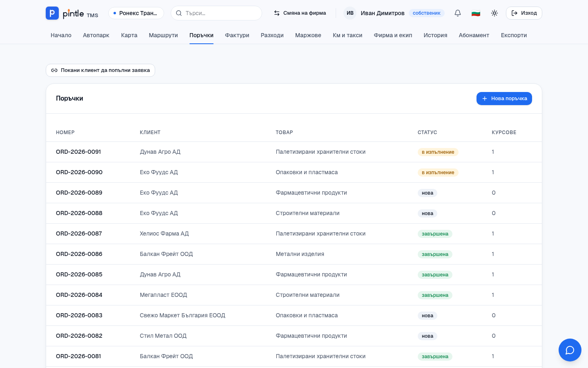This screenshot has height=368, width=588.
Task: Click Покани клиент да попълни заявка
Action: (100, 70)
